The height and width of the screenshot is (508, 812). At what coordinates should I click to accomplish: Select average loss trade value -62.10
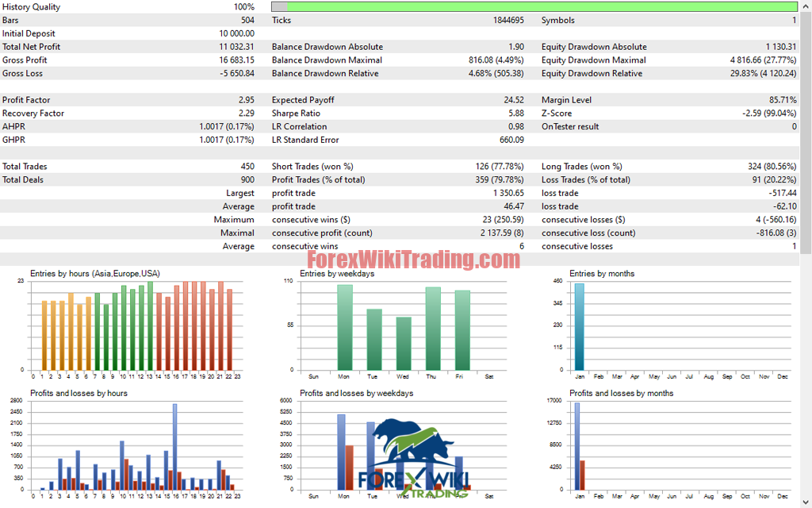click(784, 206)
